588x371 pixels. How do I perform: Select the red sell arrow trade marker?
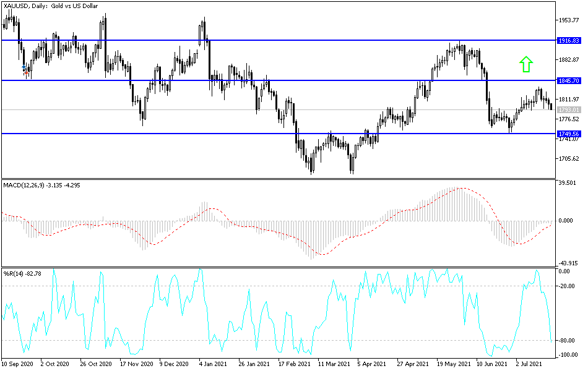coord(26,72)
